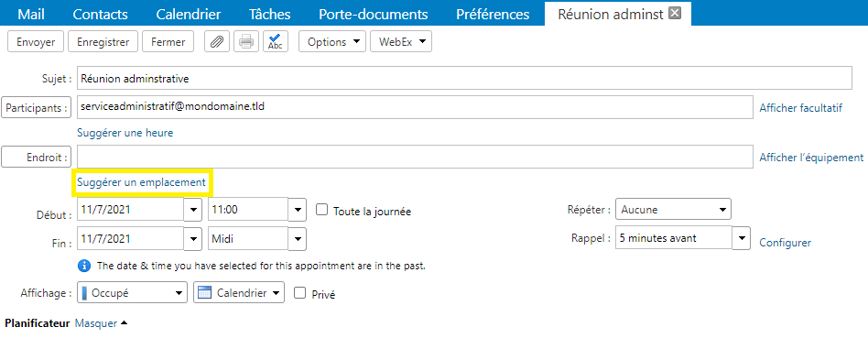Expand the Répéter Aucune dropdown

tap(673, 210)
